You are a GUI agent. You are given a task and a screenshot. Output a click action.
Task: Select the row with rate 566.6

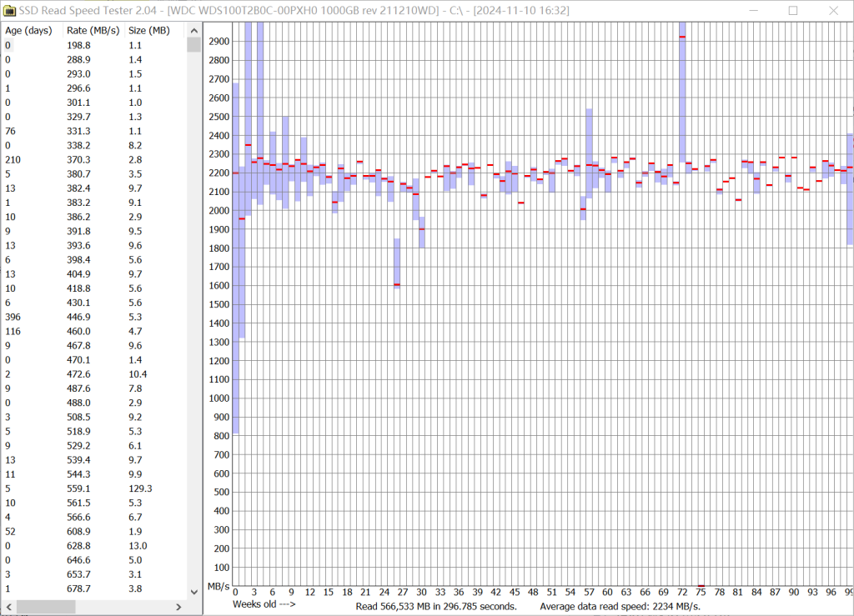[x=94, y=517]
